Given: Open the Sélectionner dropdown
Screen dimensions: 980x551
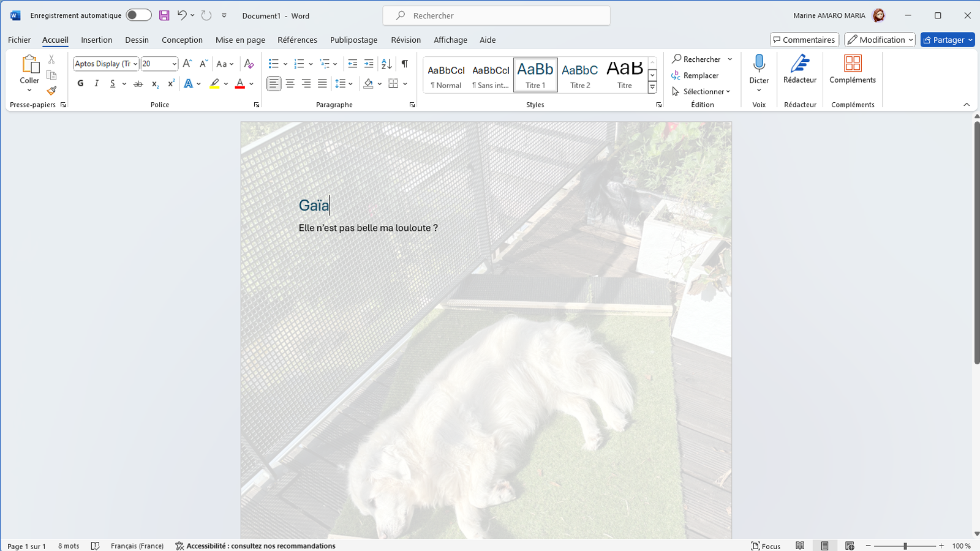Looking at the screenshot, I should 702,91.
